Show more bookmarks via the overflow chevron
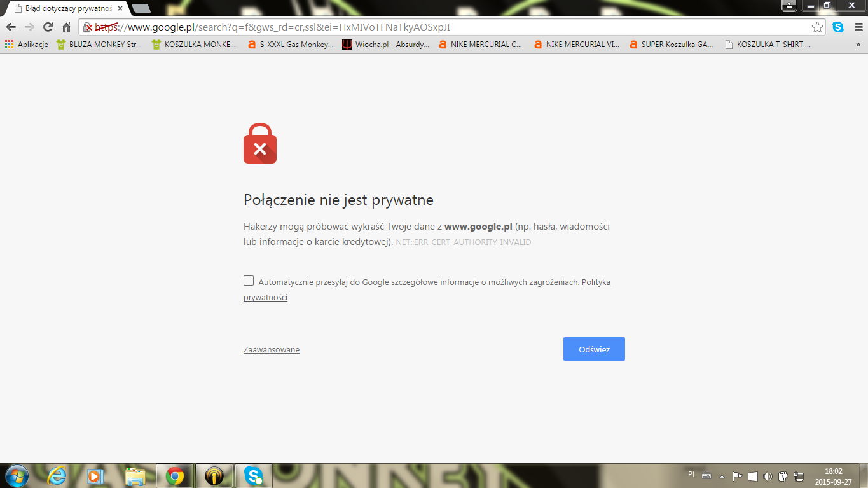The width and height of the screenshot is (868, 488). (x=858, y=45)
